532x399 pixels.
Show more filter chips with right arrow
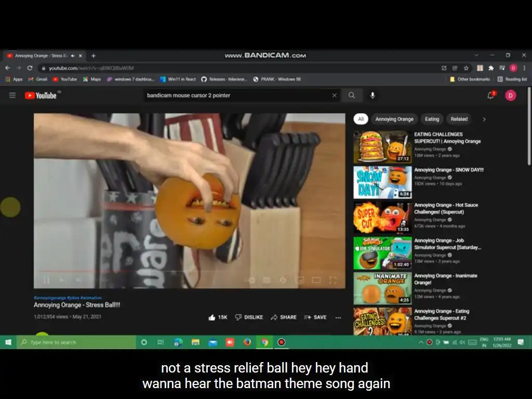coord(484,119)
